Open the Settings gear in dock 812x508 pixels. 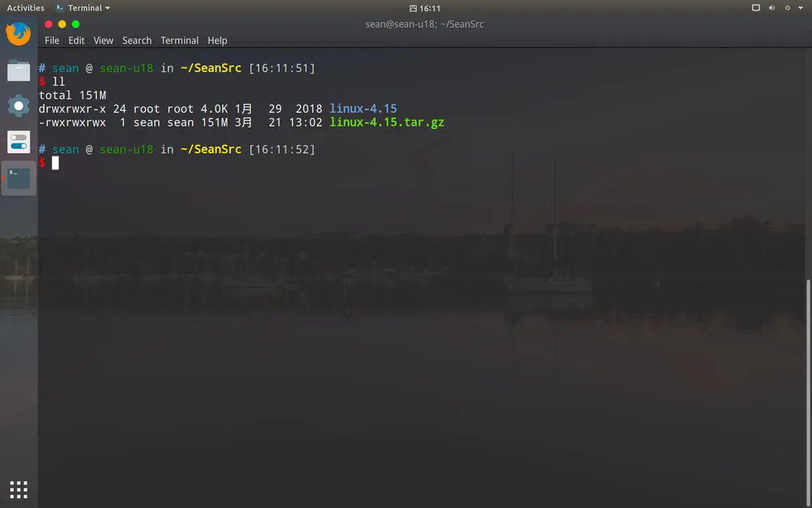18,106
